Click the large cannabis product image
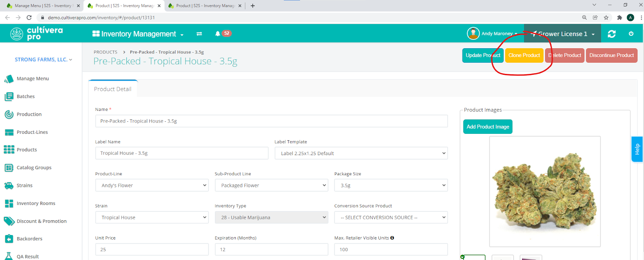The height and width of the screenshot is (260, 644). [x=545, y=191]
